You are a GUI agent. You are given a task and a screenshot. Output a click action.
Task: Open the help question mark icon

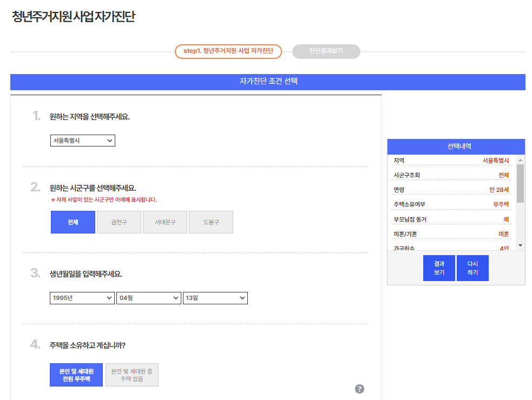(359, 389)
